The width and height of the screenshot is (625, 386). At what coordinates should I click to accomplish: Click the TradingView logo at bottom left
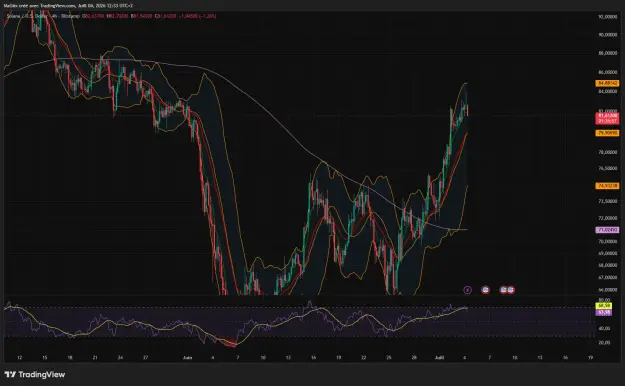point(35,374)
